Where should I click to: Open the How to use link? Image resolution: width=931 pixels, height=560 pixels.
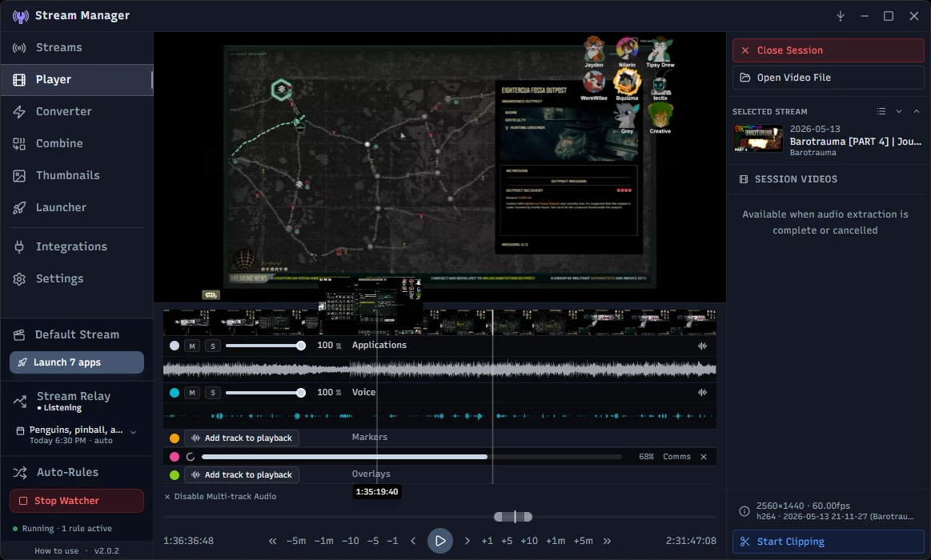tap(56, 550)
